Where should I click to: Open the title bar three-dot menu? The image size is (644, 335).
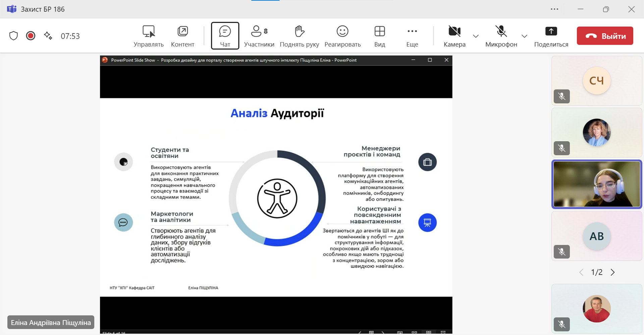click(554, 9)
